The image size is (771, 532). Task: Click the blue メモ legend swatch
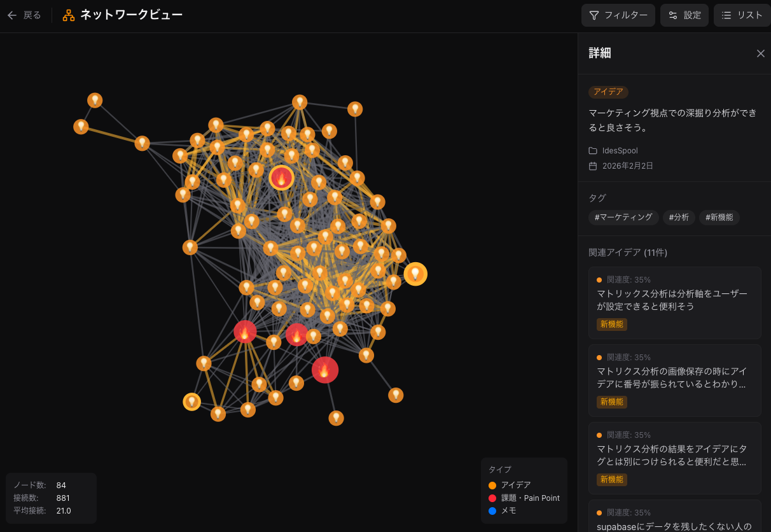tap(492, 510)
